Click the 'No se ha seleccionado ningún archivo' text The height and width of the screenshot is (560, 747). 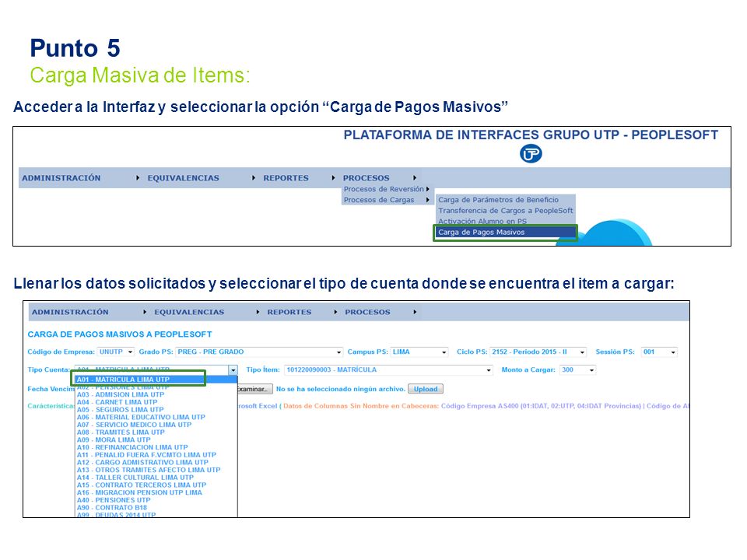point(341,389)
